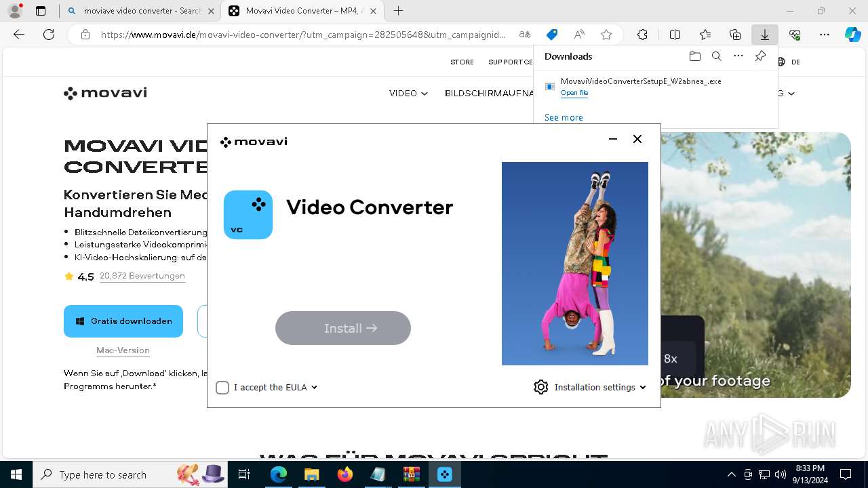The height and width of the screenshot is (488, 868).
Task: Click the browser profile avatar
Action: (14, 11)
